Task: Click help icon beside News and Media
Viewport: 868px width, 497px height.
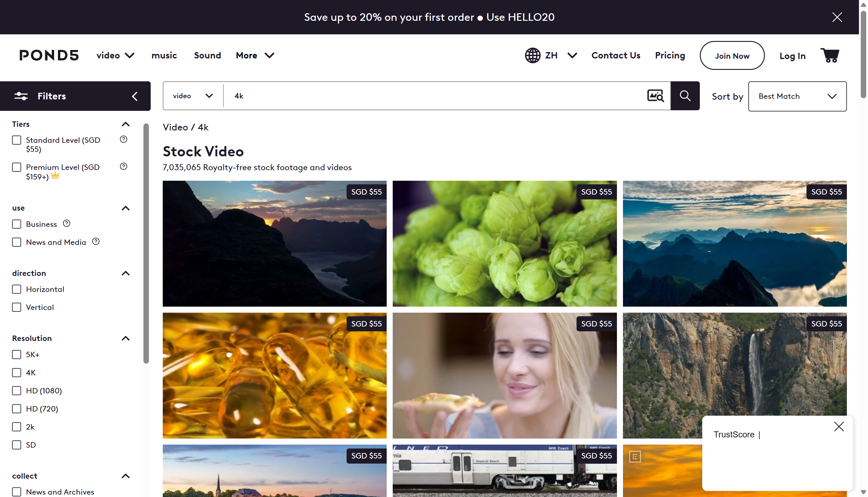Action: pyautogui.click(x=96, y=242)
